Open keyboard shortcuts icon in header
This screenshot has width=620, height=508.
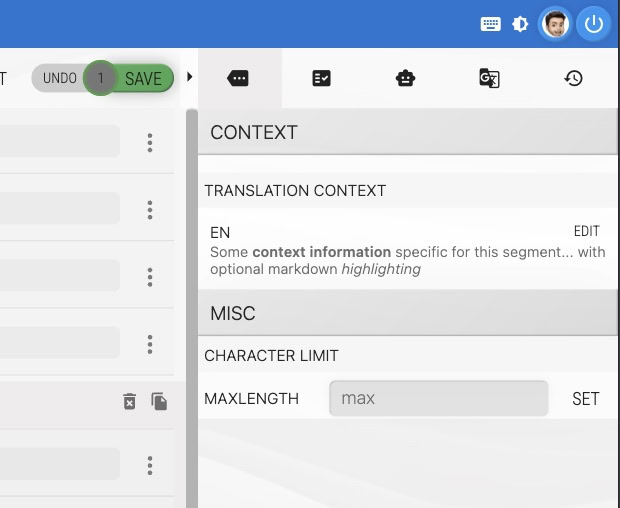[x=491, y=24]
